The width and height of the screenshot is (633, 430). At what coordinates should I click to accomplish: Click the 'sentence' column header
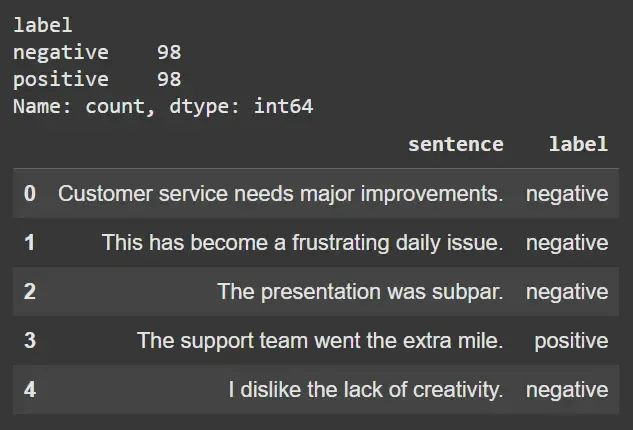455,144
